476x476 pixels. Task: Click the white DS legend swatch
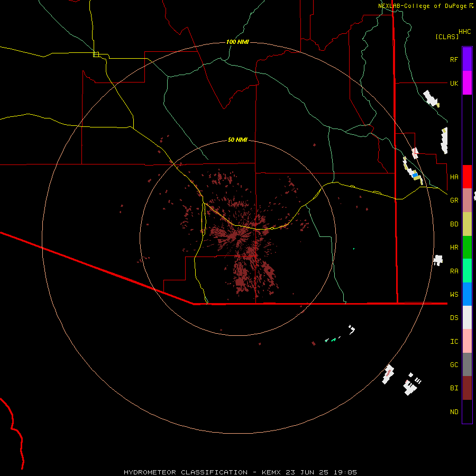(467, 317)
